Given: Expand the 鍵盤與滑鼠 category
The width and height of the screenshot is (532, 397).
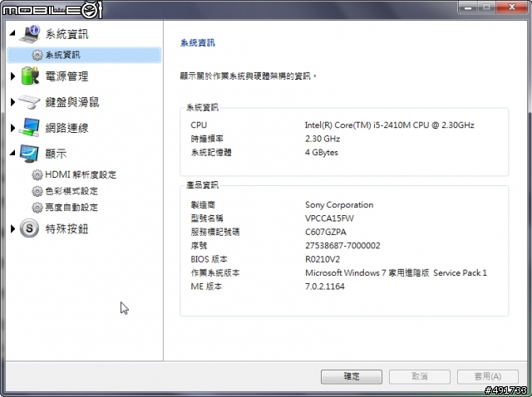Looking at the screenshot, I should pos(13,101).
